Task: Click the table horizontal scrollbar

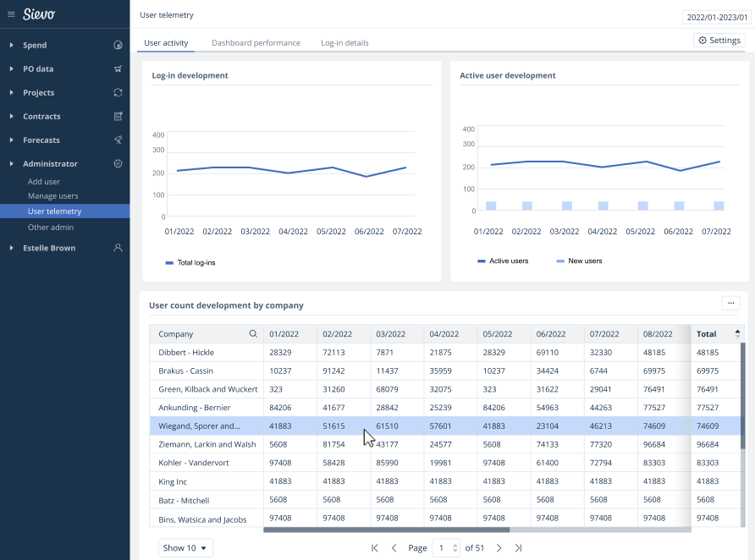Action: [x=386, y=530]
